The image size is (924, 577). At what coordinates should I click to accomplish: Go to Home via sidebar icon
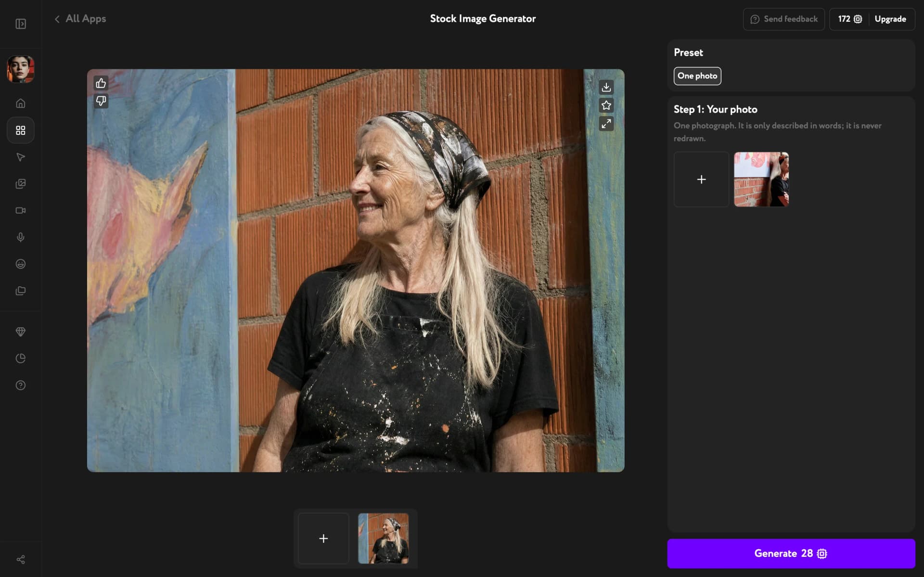(x=21, y=103)
